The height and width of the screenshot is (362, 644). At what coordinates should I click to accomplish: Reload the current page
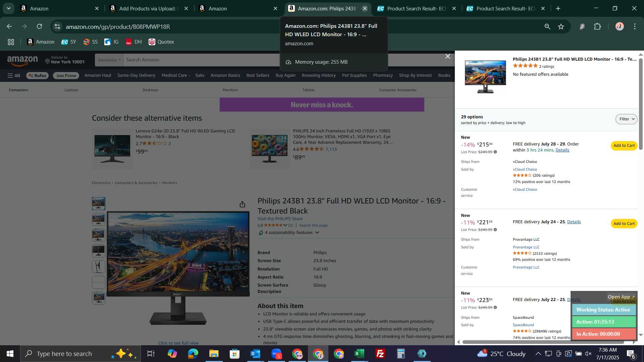click(40, 26)
